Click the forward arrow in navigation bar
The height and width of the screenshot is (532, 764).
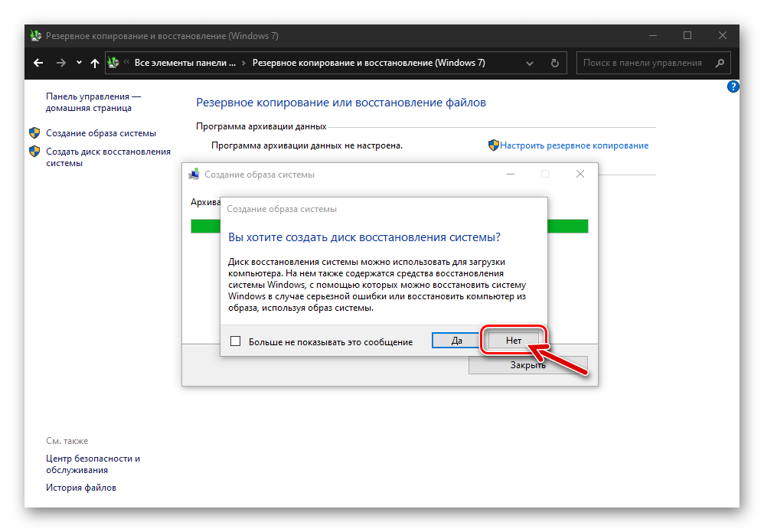60,63
